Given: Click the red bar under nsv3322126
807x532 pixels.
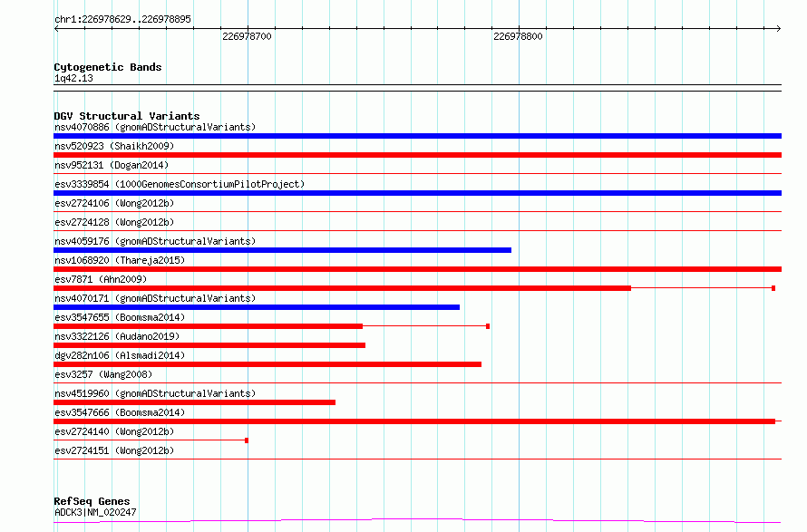Looking at the screenshot, I should [x=209, y=345].
